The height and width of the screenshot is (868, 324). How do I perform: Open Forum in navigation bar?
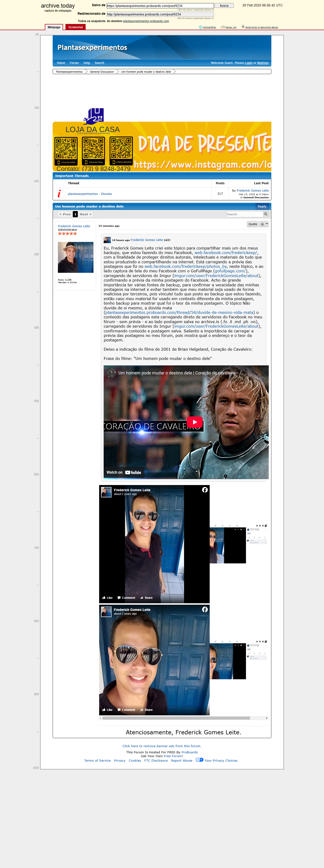coord(74,63)
